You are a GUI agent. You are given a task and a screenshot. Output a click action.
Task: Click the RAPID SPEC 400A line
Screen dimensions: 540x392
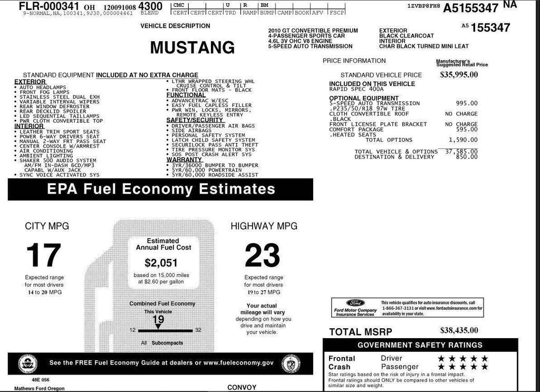pyautogui.click(x=356, y=89)
